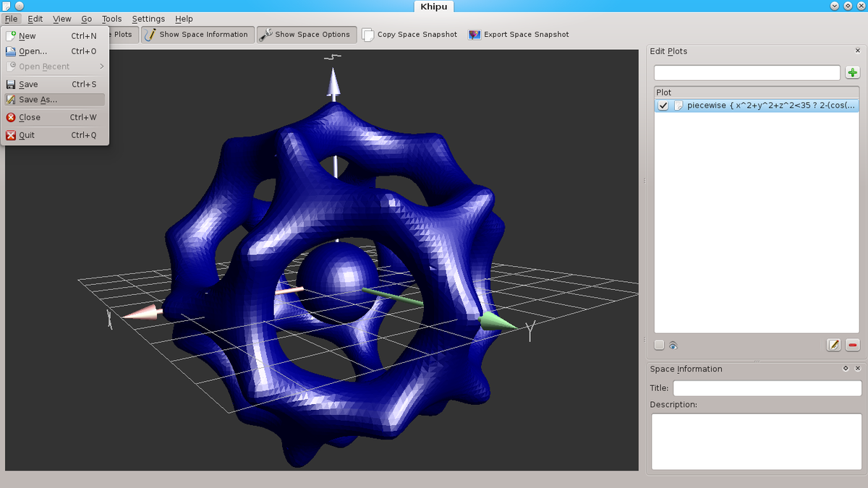Click the edit plot pencil icon
This screenshot has height=488, width=868.
point(834,346)
